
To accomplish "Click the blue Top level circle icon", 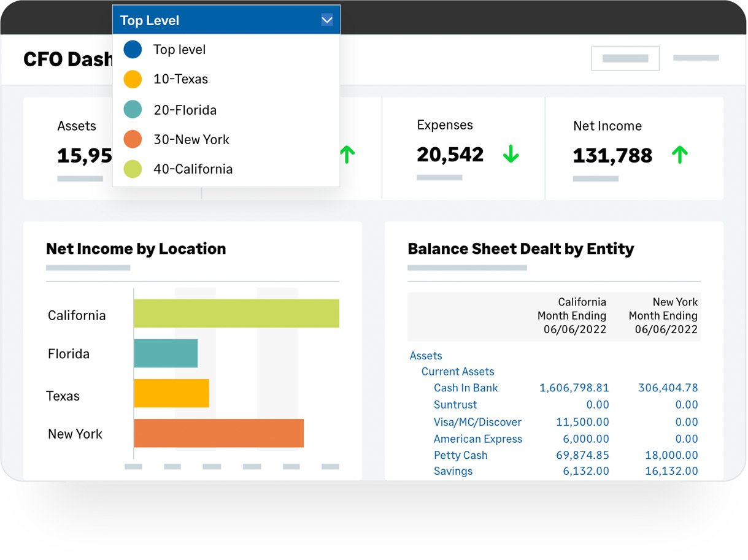I will click(133, 50).
